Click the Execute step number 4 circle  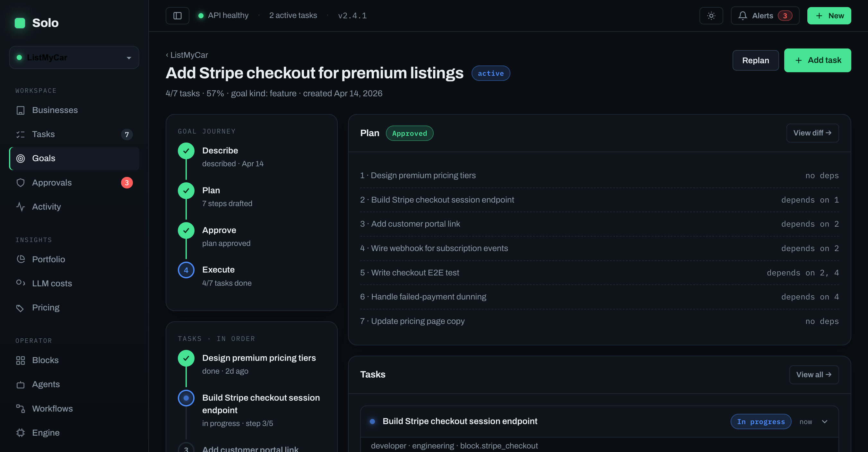(x=186, y=270)
